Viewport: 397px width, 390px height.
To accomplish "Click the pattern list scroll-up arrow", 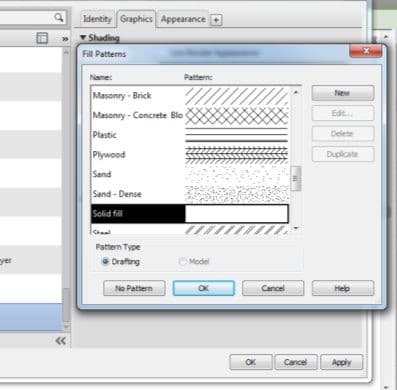I will click(x=296, y=92).
